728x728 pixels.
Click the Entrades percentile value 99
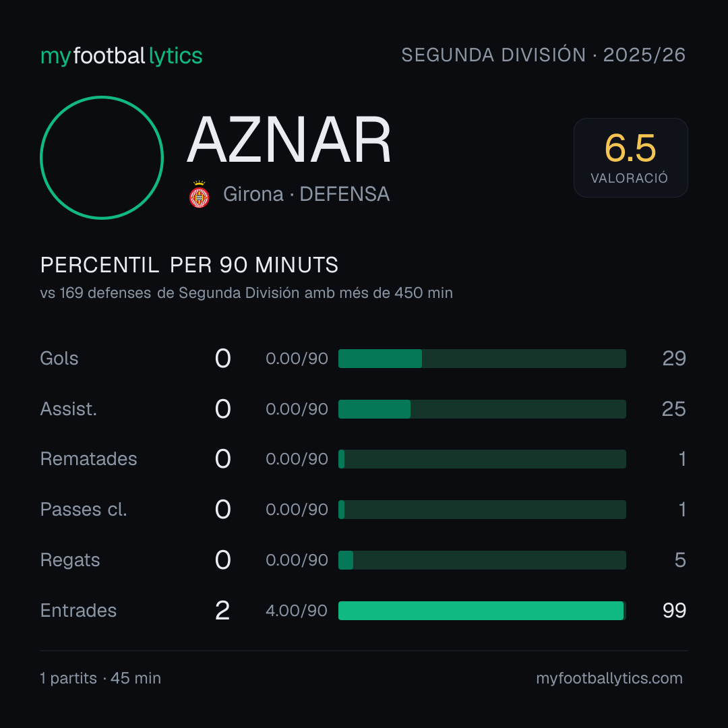click(x=674, y=611)
